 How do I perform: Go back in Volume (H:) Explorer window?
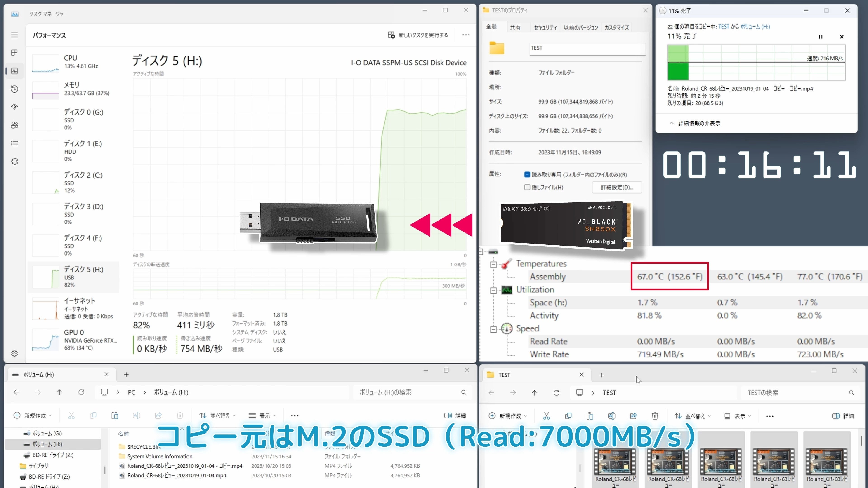(x=16, y=392)
